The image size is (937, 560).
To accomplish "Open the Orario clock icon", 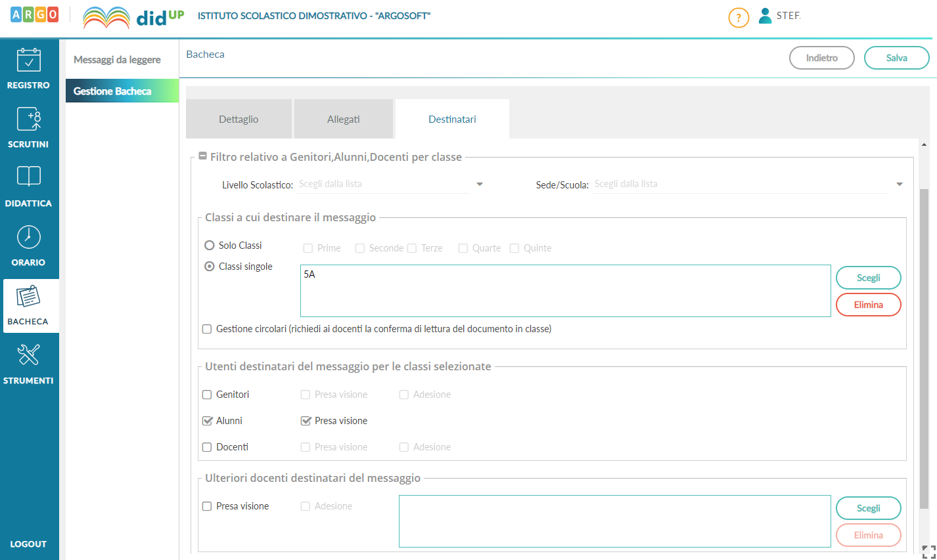I will (x=28, y=237).
